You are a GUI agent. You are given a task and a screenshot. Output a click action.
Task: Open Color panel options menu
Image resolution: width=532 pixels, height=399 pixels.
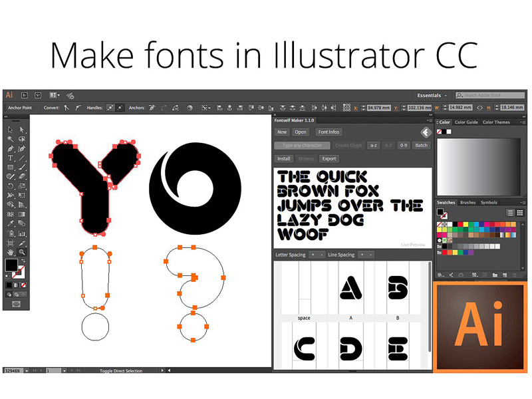(523, 122)
